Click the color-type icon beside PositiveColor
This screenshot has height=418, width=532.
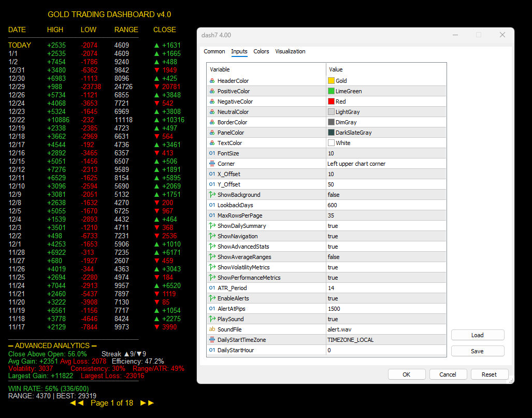tap(212, 91)
